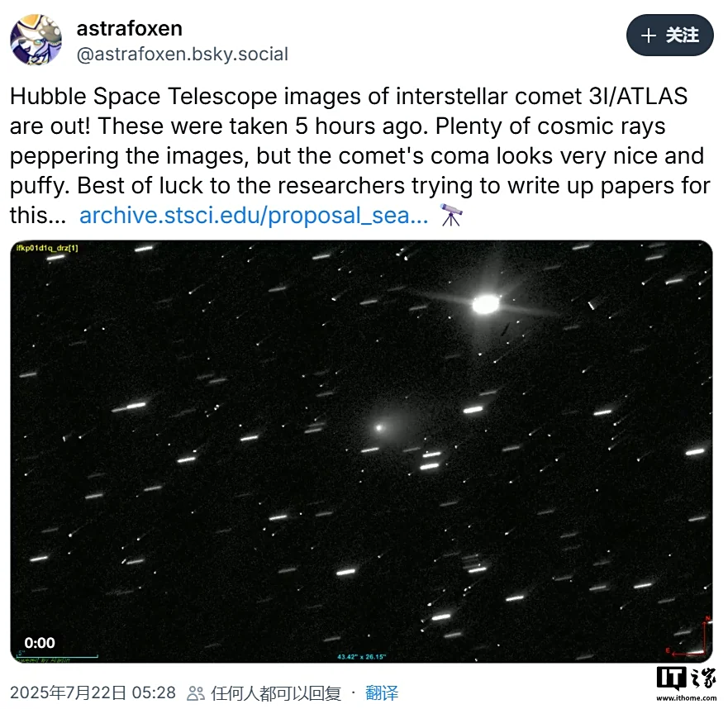Click the red N/E compass arrows
The width and height of the screenshot is (728, 709).
pyautogui.click(x=689, y=636)
